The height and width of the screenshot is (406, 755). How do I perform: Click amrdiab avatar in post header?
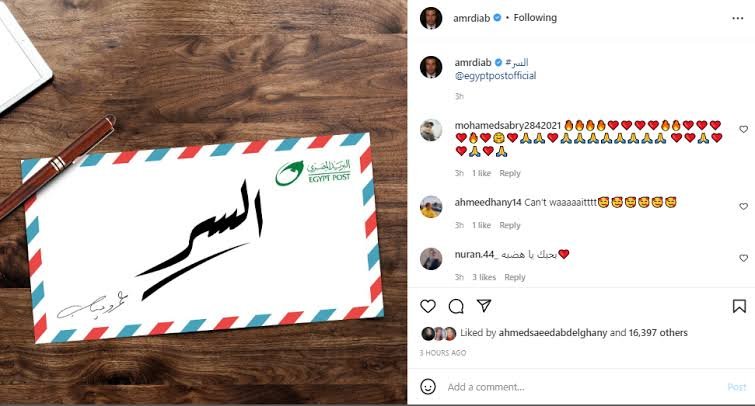point(430,18)
